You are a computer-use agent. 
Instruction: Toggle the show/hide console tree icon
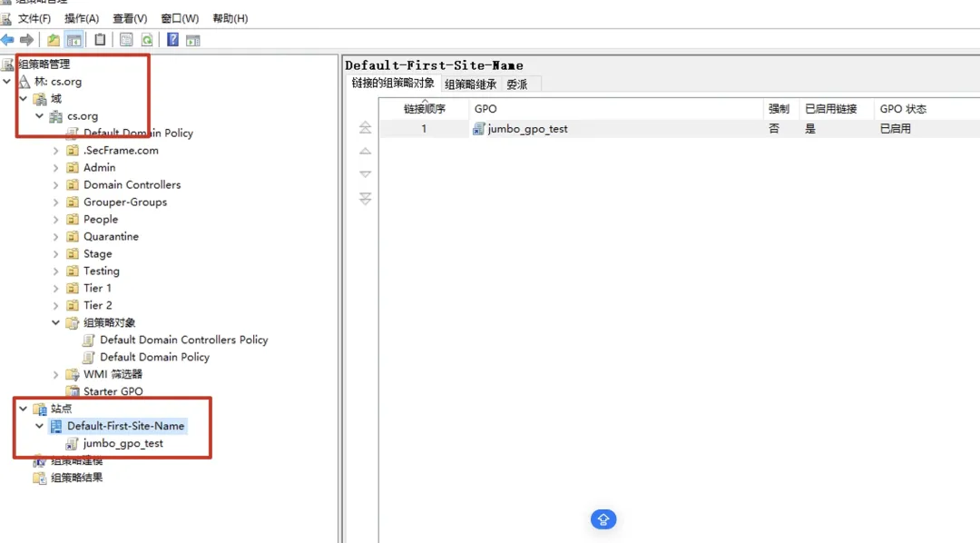click(x=73, y=40)
